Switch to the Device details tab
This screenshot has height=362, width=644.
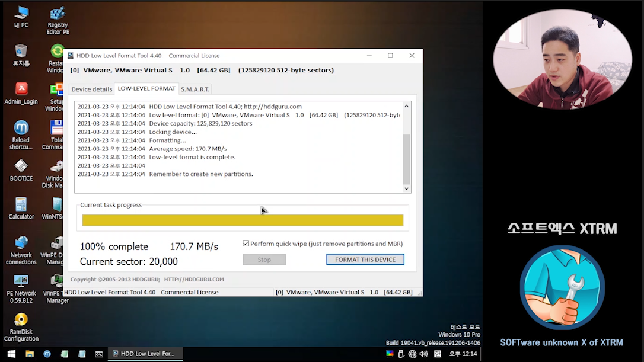click(x=91, y=89)
